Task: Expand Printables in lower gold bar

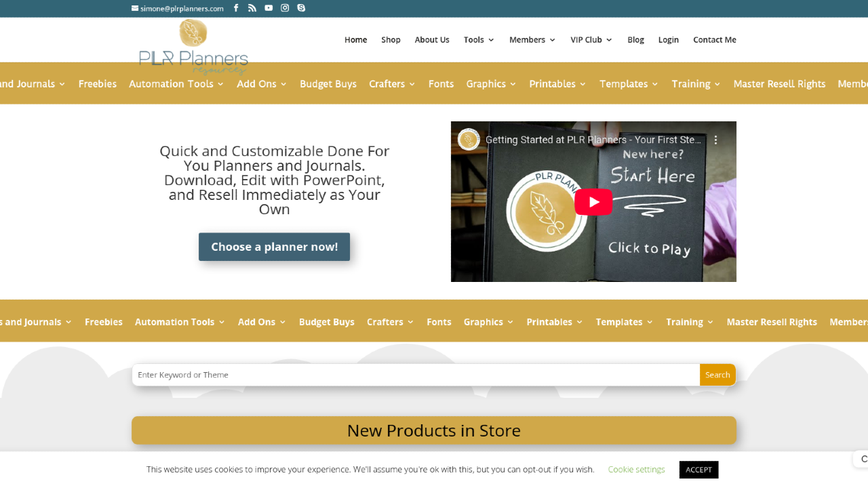Action: point(555,322)
